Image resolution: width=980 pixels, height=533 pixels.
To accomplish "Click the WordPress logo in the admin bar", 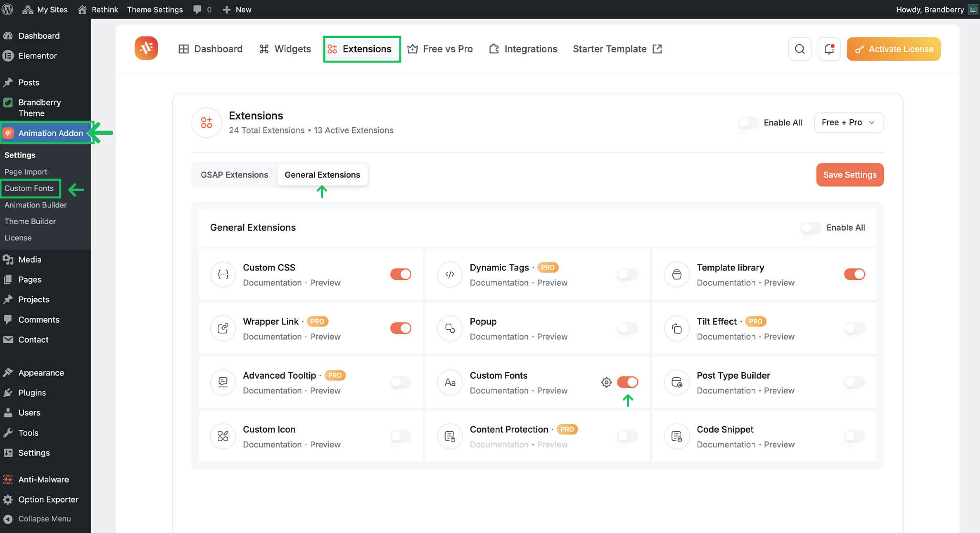I will (8, 9).
